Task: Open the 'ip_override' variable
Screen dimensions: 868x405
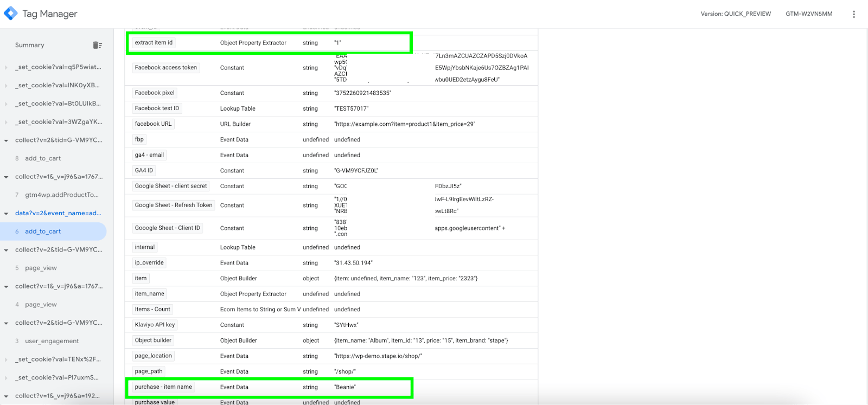Action: pyautogui.click(x=149, y=263)
